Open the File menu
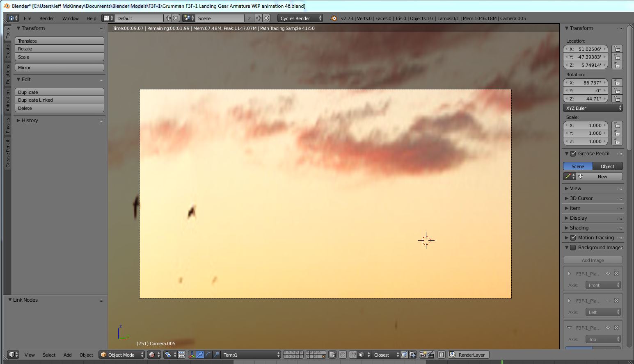Viewport: 634px width, 364px height. coord(27,18)
